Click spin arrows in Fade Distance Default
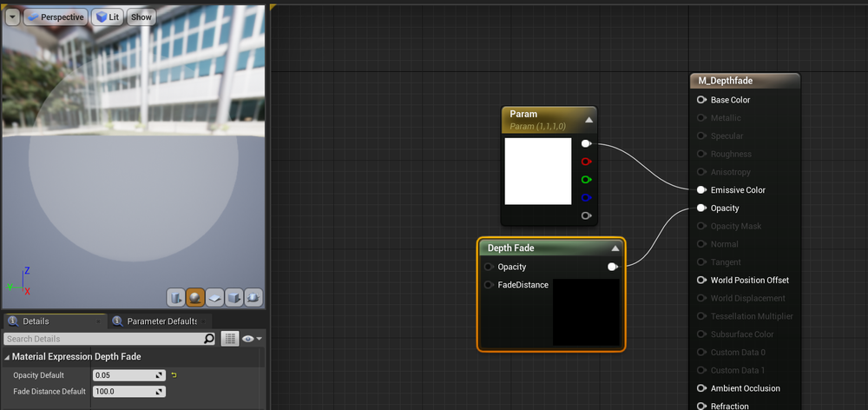 (x=160, y=391)
